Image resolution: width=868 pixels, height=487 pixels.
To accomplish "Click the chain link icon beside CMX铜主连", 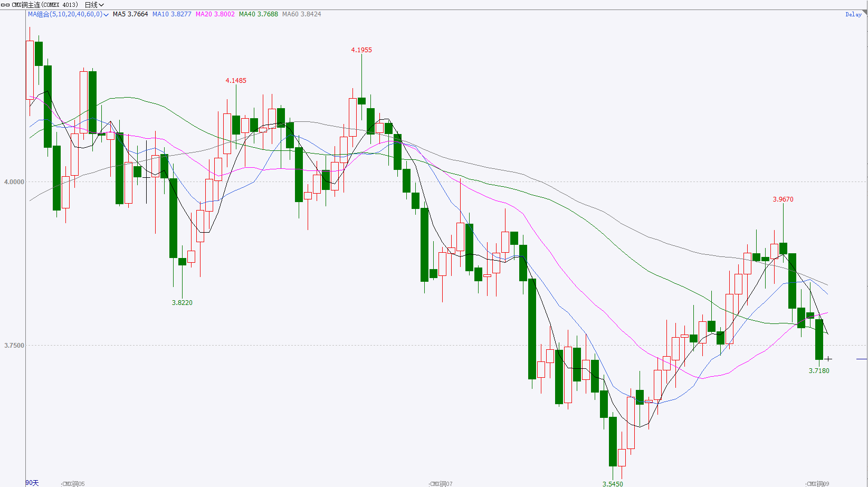I will tap(5, 5).
